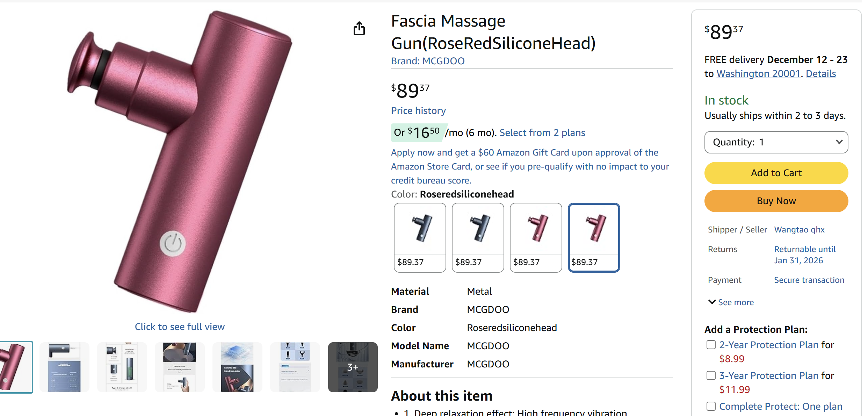Select the first dark gray color swatch
The width and height of the screenshot is (868, 416).
(420, 237)
